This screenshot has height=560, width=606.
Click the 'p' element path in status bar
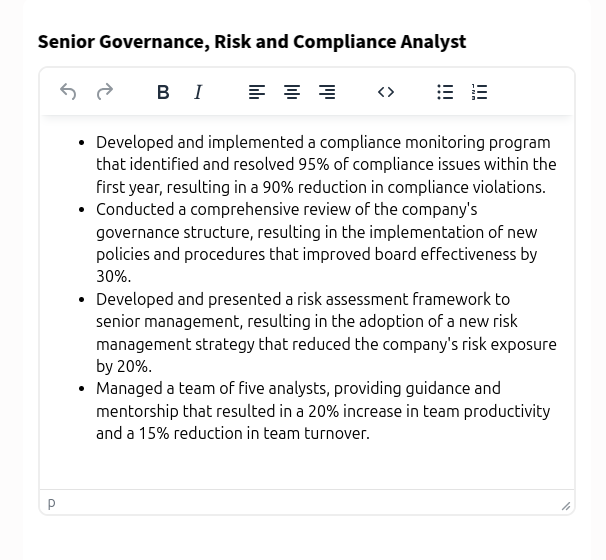coord(52,503)
